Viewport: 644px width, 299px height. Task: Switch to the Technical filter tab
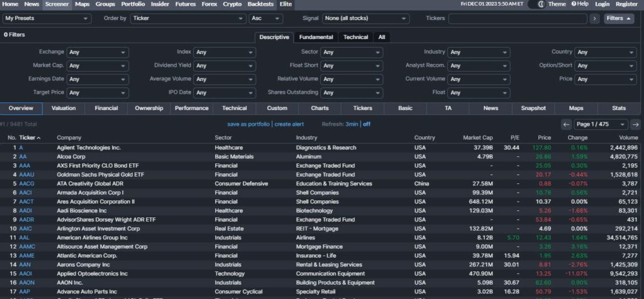(x=356, y=37)
